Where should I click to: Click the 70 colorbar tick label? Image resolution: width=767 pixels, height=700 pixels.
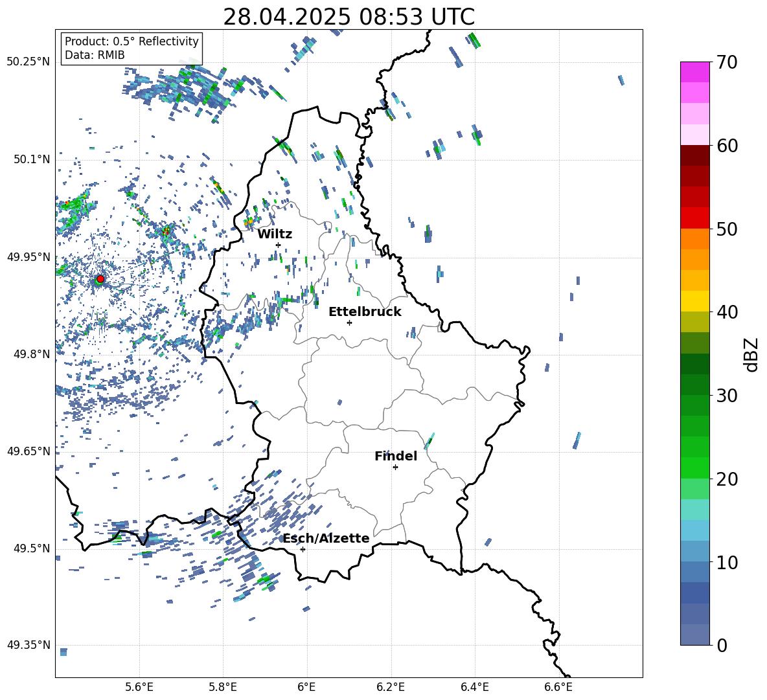pos(726,63)
